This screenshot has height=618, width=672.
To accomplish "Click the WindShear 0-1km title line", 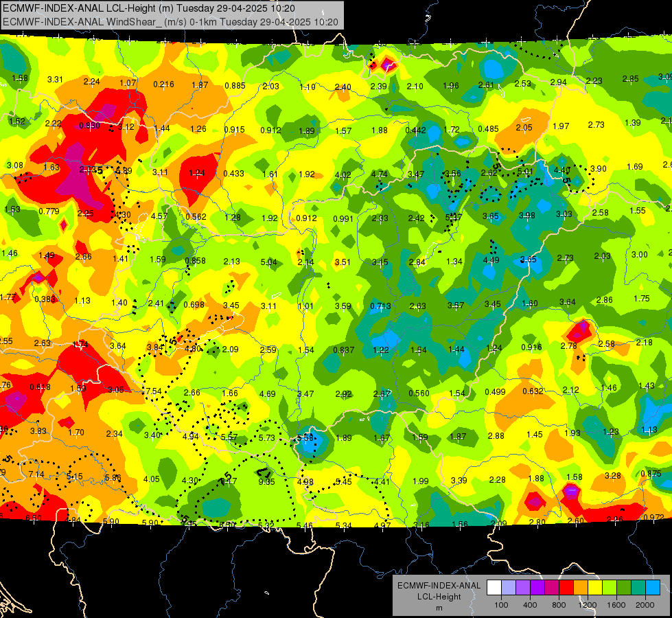I will tap(170, 21).
